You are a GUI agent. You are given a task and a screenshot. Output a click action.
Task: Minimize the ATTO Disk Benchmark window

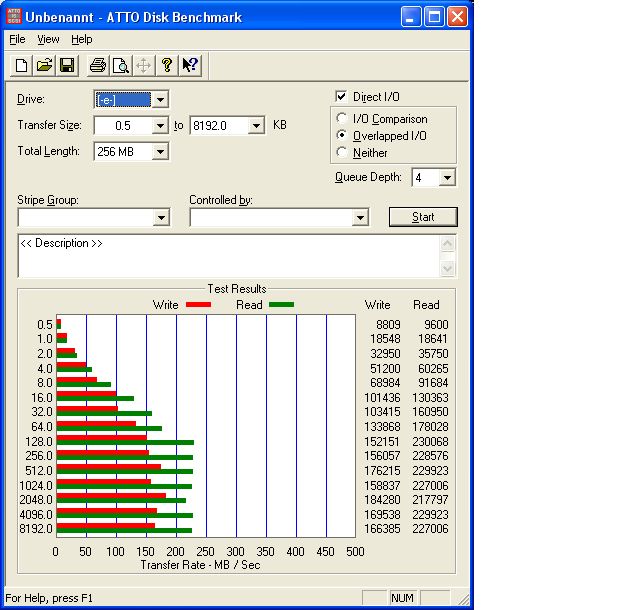[411, 17]
